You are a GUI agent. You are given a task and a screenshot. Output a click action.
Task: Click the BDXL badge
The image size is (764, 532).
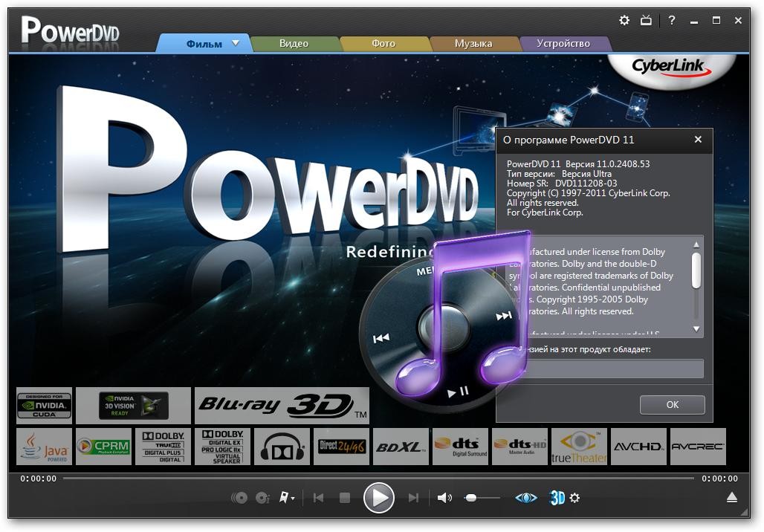click(x=401, y=447)
